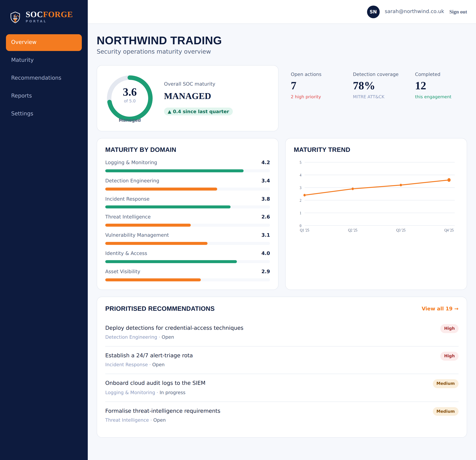Click High badge on credential-access row
Screen dimensions: 476x460
click(449, 328)
